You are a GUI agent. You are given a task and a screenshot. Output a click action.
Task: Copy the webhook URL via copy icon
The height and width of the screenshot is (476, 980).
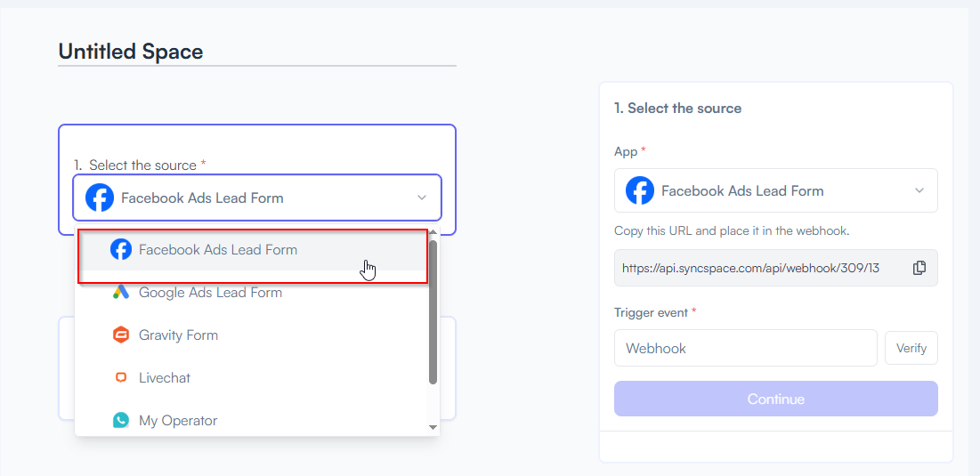pos(919,268)
